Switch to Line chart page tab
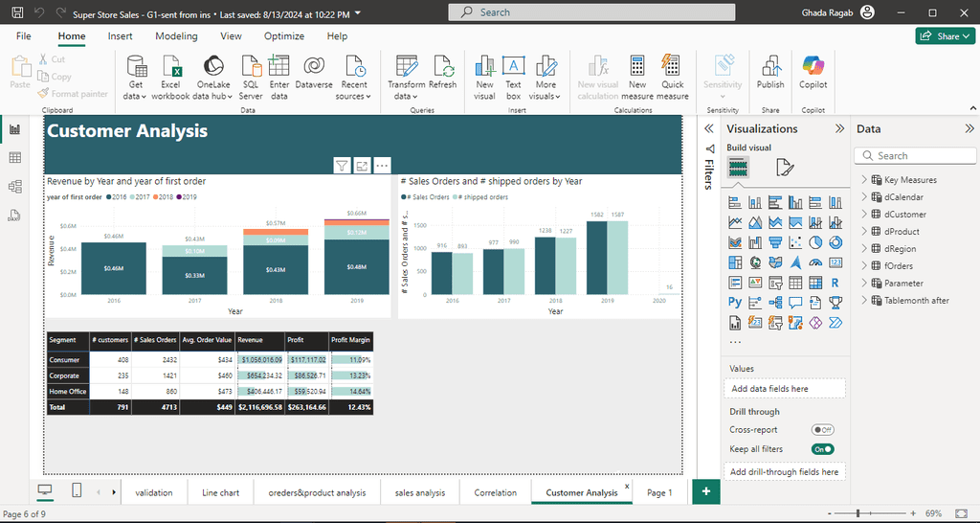Image resolution: width=980 pixels, height=523 pixels. (x=221, y=492)
